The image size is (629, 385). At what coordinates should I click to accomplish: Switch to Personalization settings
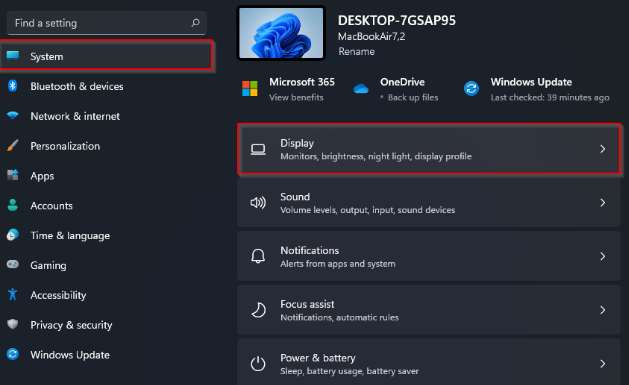(x=65, y=146)
